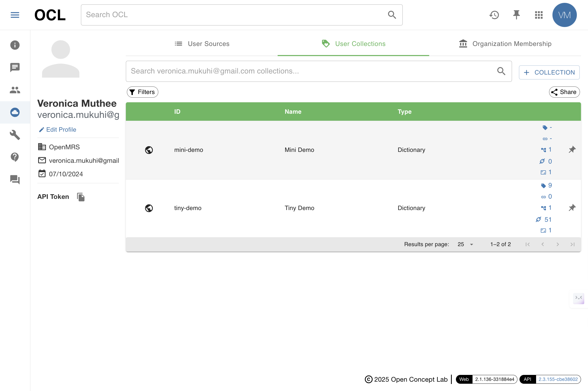588x391 pixels.
Task: Click the add COLLECTION button
Action: 549,72
